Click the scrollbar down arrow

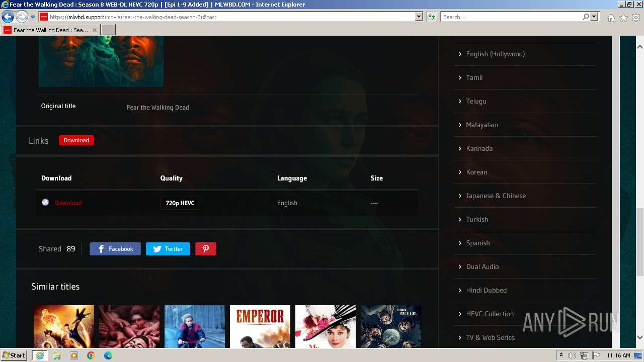tap(640, 337)
